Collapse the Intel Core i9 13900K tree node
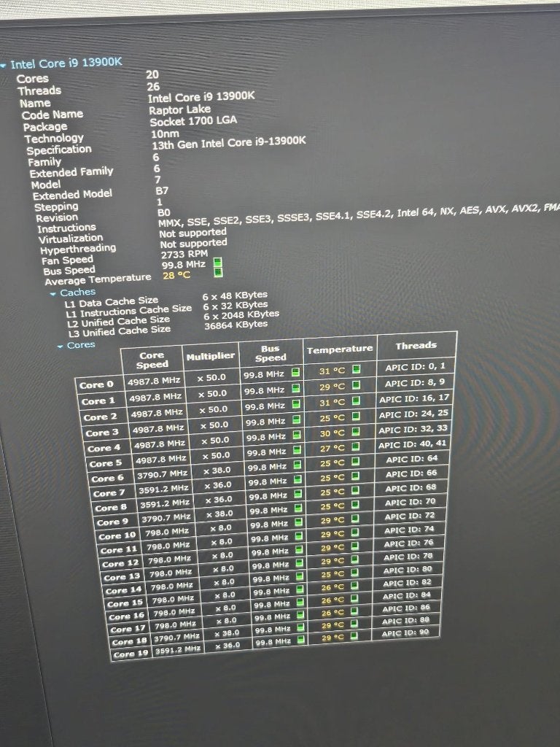The width and height of the screenshot is (560, 747). (x=4, y=65)
